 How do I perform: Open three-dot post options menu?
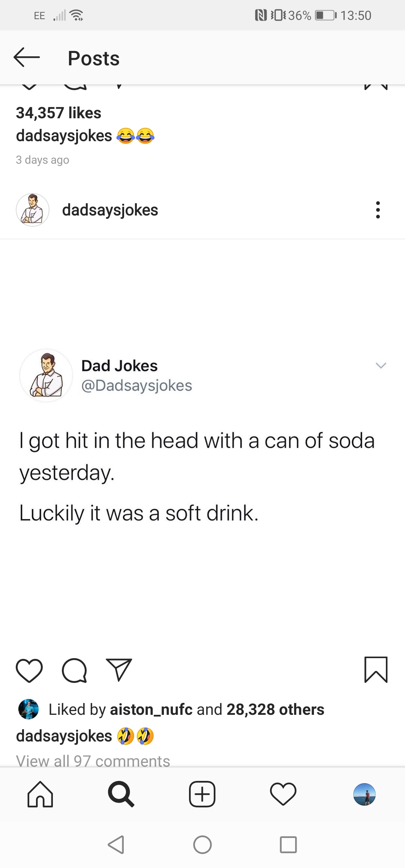pos(378,210)
